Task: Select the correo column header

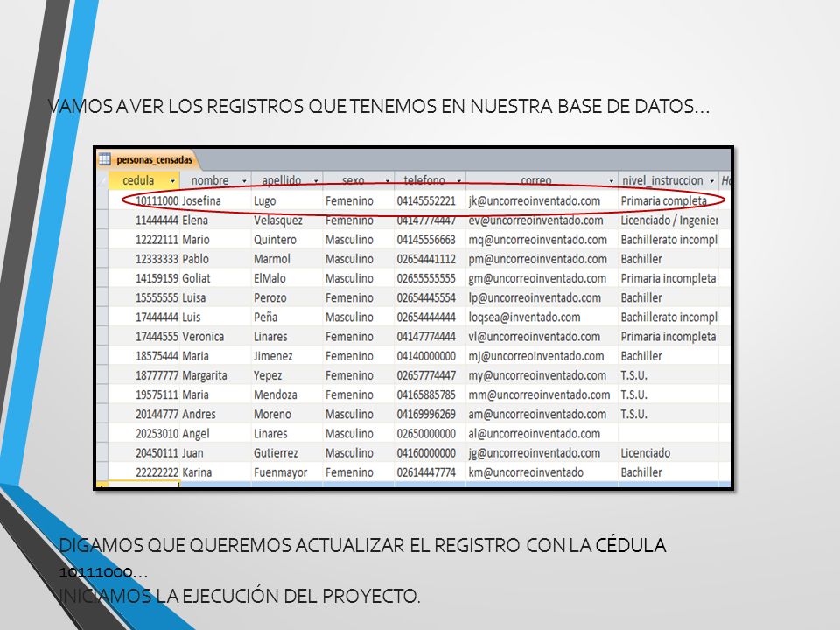Action: [542, 180]
